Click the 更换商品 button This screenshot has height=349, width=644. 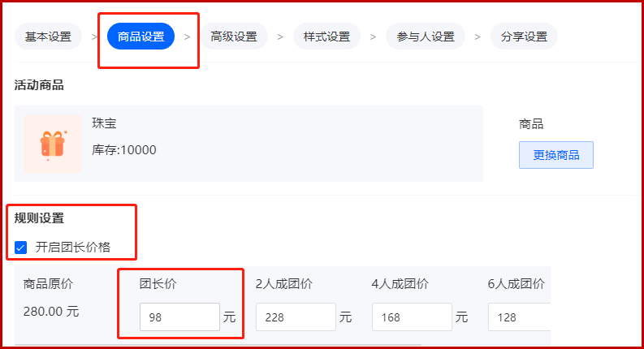(x=556, y=155)
